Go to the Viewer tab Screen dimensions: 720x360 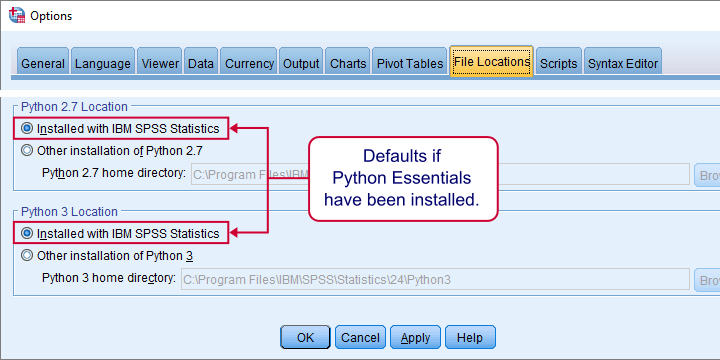[160, 61]
